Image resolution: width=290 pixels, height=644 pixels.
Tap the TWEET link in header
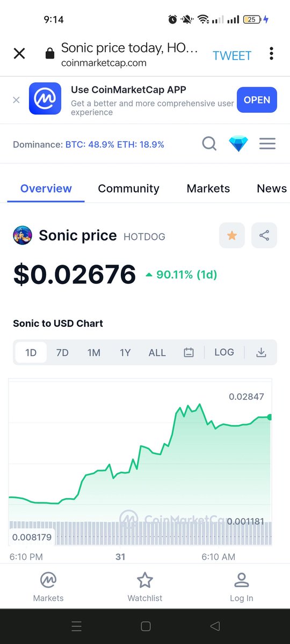tap(232, 55)
